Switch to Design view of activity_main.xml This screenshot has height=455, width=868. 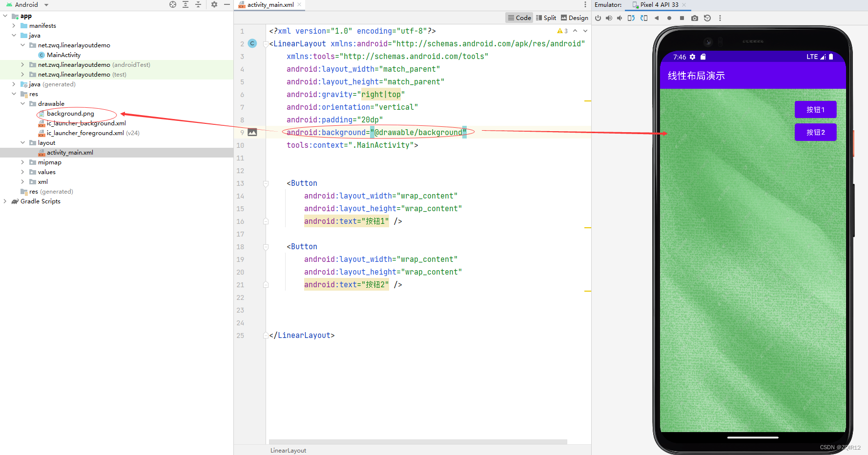tap(575, 18)
